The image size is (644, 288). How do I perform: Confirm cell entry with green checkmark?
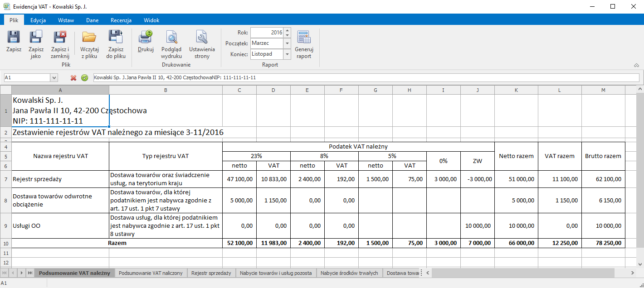click(84, 78)
